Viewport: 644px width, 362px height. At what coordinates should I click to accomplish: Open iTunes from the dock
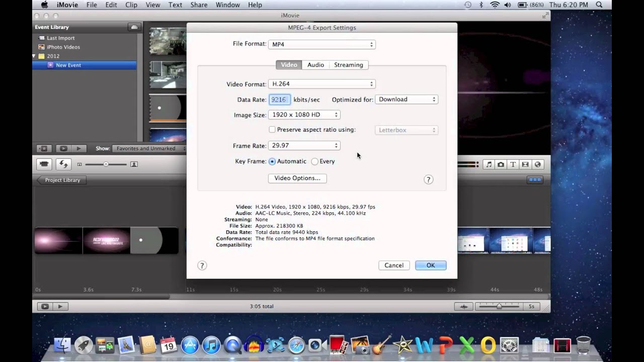(x=211, y=345)
